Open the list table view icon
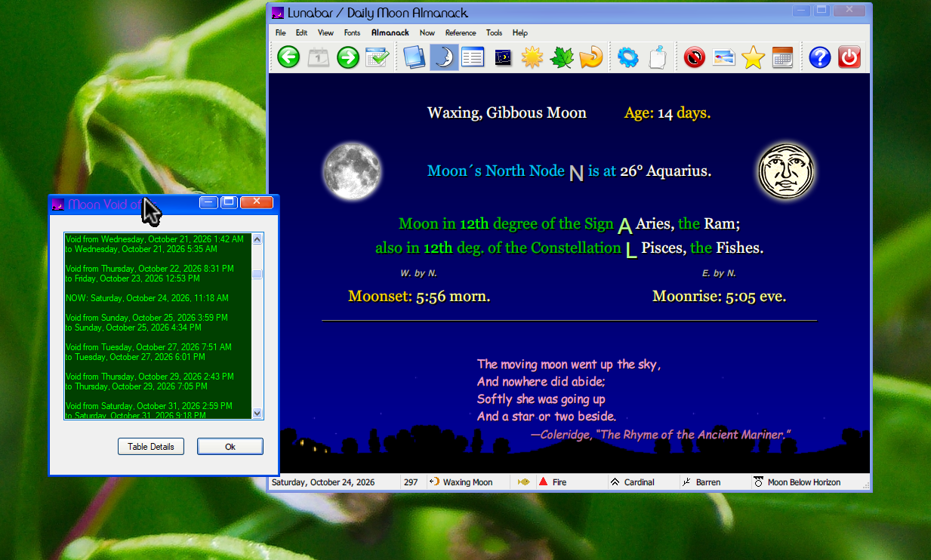 tap(473, 57)
